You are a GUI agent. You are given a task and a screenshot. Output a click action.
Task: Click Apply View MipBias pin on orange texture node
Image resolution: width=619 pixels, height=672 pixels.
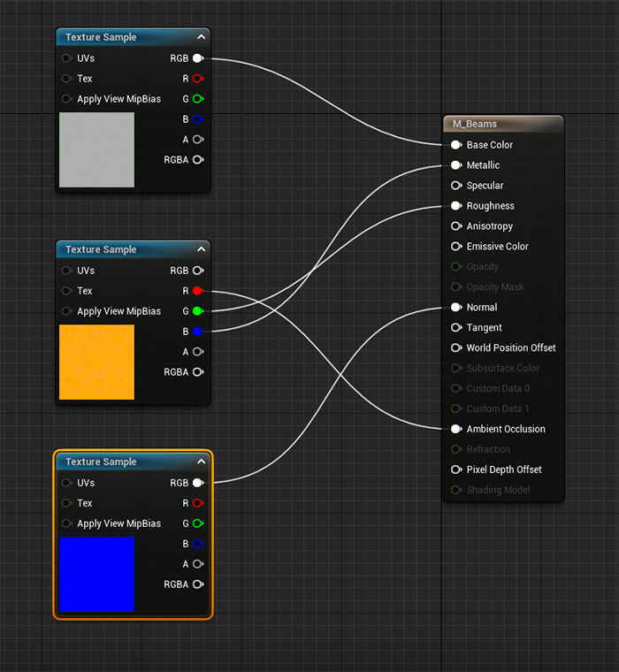point(67,311)
